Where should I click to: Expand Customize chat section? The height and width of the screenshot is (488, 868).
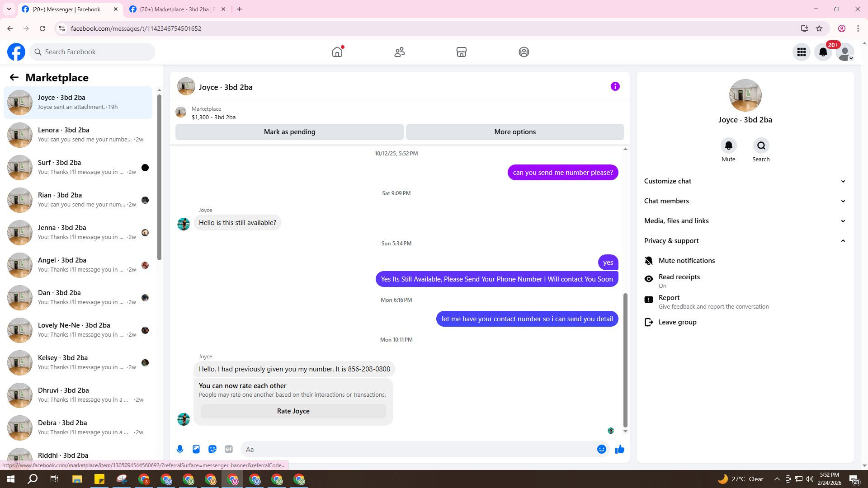click(744, 181)
